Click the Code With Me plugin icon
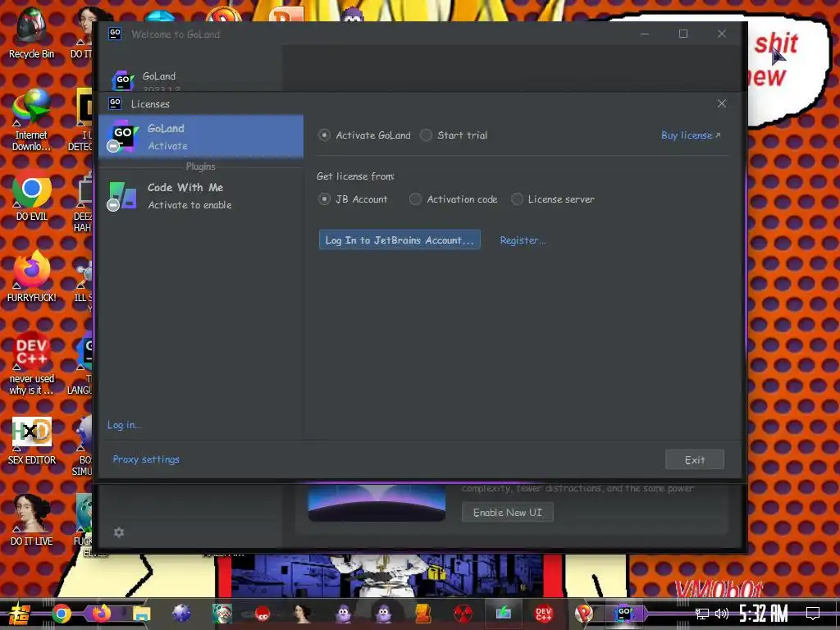The height and width of the screenshot is (630, 840). 121,196
